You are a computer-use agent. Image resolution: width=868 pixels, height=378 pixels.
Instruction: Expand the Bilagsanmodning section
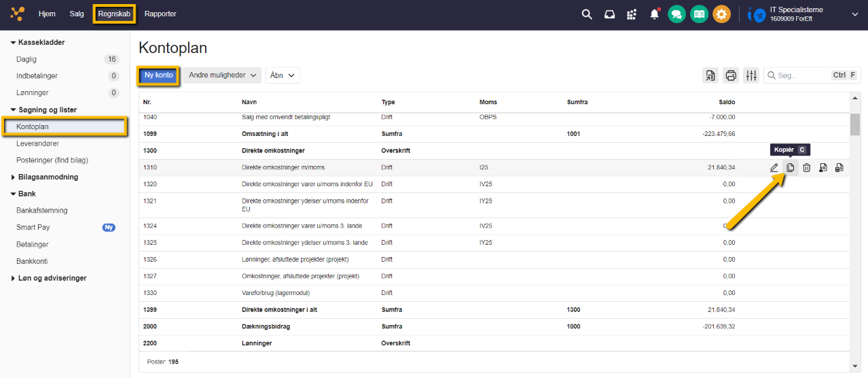pos(48,177)
